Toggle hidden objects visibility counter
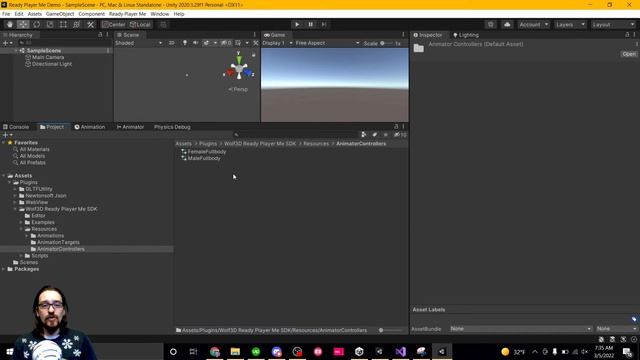 click(x=226, y=43)
